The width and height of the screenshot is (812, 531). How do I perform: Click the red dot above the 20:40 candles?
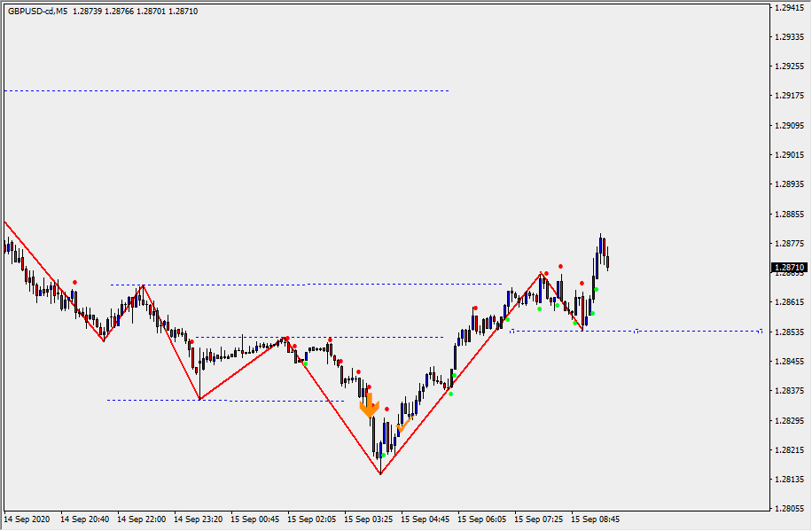[74, 282]
